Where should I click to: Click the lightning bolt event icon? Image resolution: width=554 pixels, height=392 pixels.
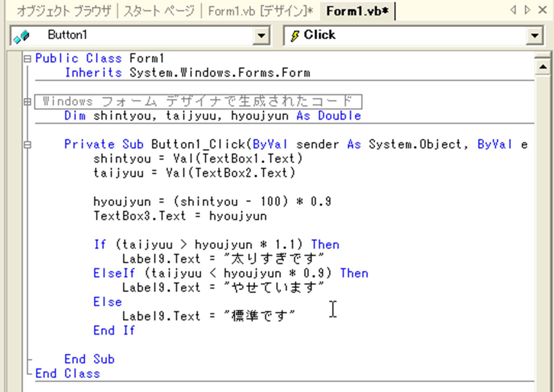click(294, 35)
